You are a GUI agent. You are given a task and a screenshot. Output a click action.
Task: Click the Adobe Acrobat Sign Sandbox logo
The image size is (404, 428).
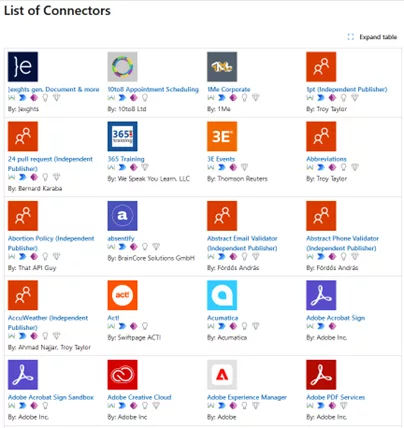[x=23, y=375]
